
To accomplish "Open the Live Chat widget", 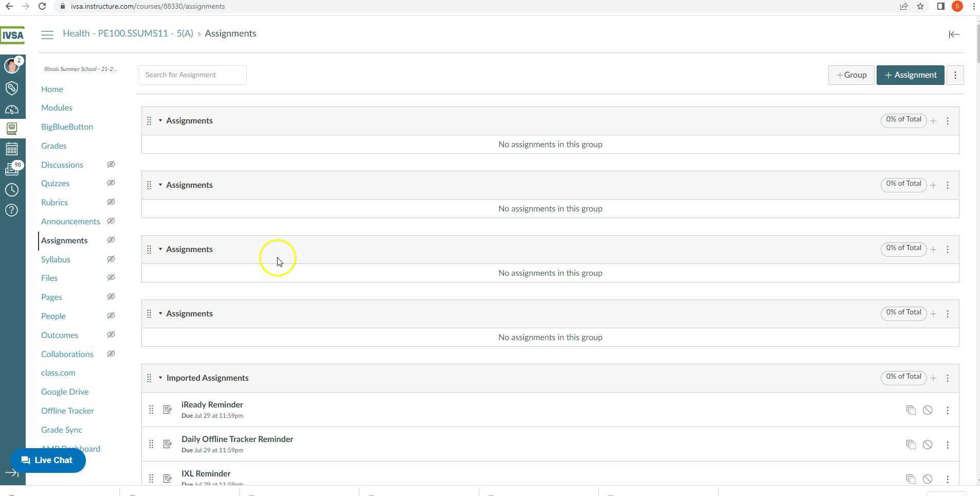I will point(48,460).
